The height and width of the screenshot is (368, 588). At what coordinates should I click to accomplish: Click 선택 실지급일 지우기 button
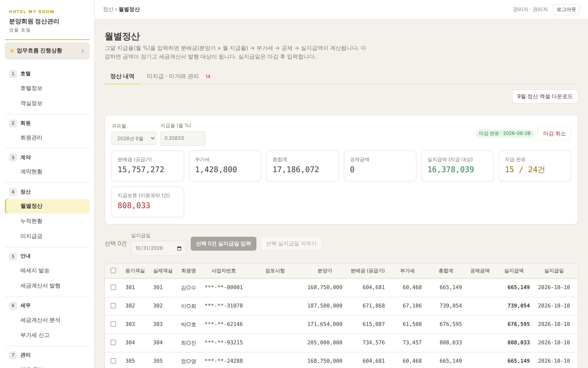click(x=291, y=244)
